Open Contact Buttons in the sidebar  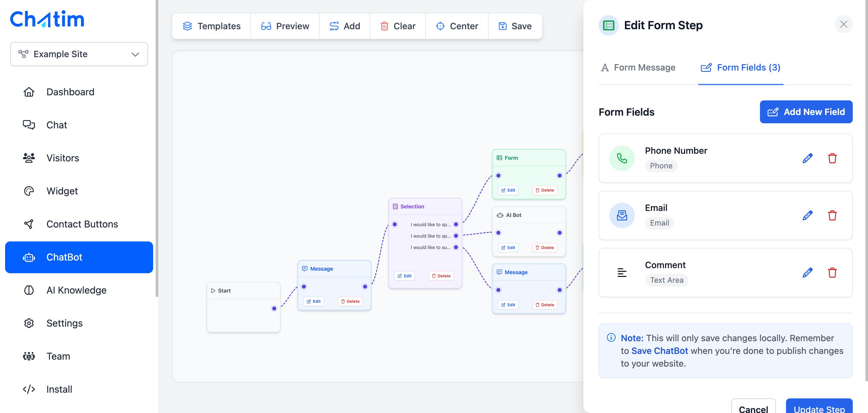[82, 224]
